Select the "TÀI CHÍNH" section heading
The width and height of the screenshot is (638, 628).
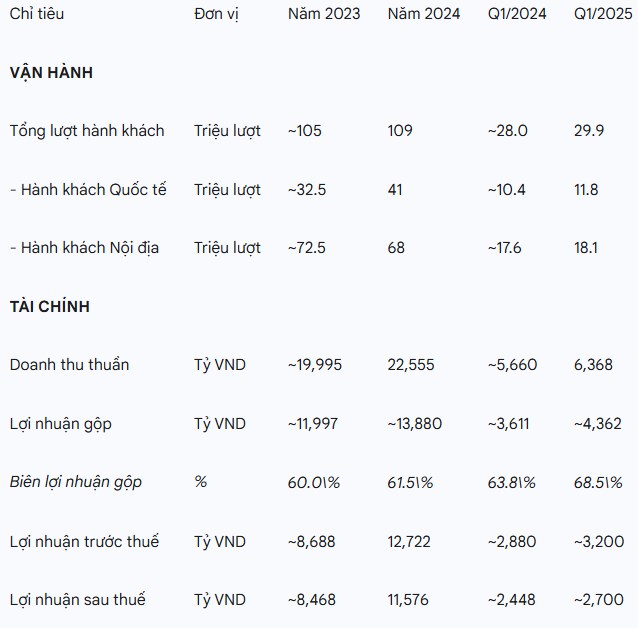pos(49,306)
